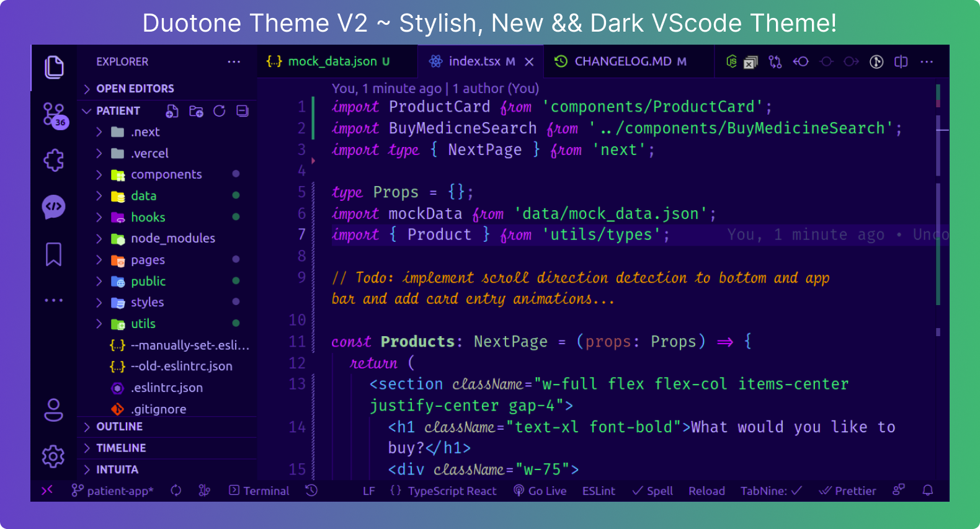Expand the .next folder
The width and height of the screenshot is (980, 529).
click(x=167, y=132)
